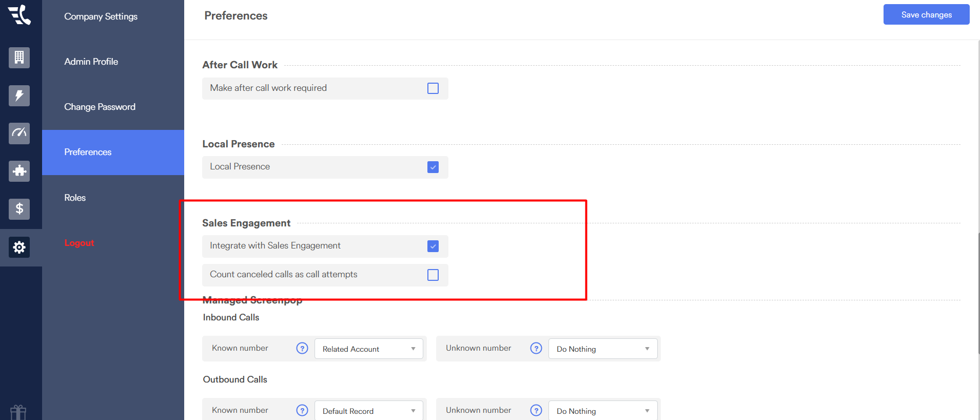Viewport: 980px width, 420px height.
Task: Click help icon beside inbound Known number
Action: 302,348
